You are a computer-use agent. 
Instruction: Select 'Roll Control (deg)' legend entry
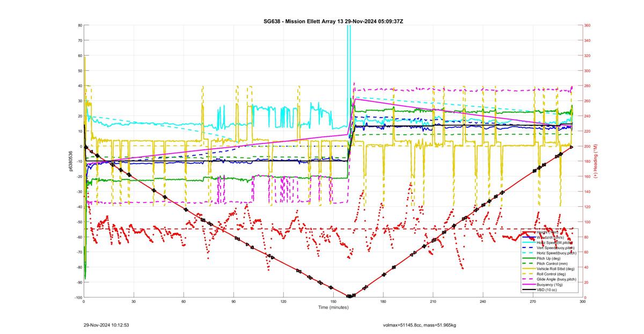tap(551, 274)
